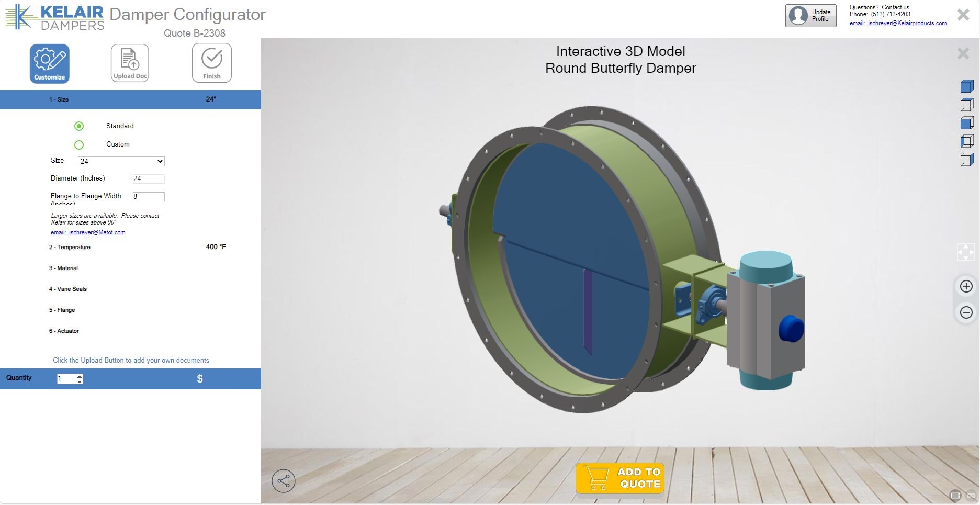Zoom out of the 3D model
The height and width of the screenshot is (505, 980).
pos(966,312)
